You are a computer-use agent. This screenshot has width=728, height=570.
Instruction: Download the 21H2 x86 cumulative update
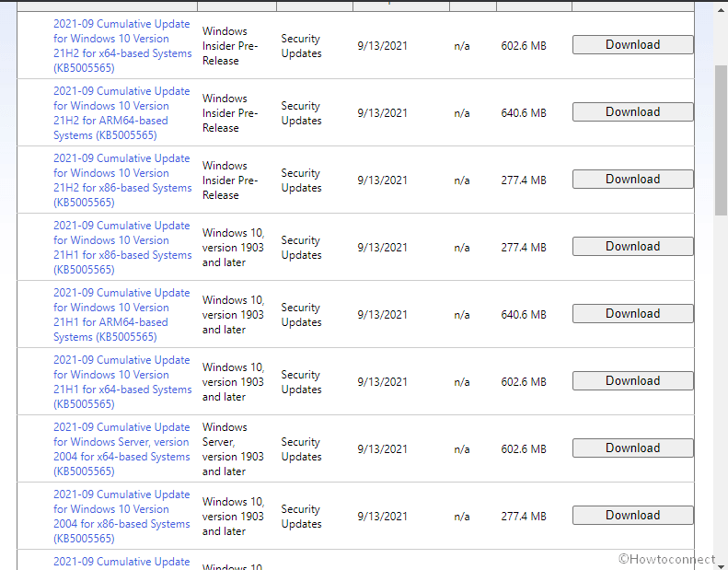point(632,180)
